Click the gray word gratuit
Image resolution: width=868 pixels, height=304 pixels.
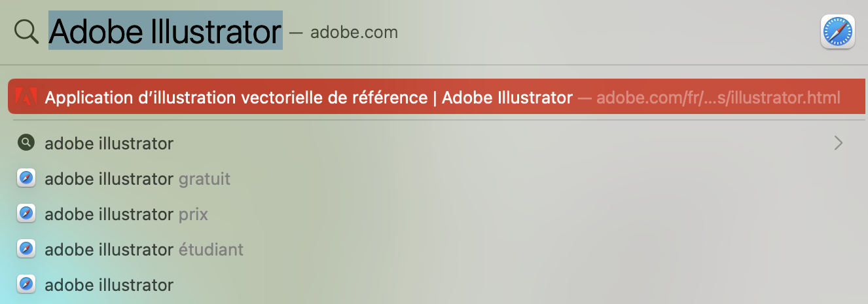(x=204, y=178)
